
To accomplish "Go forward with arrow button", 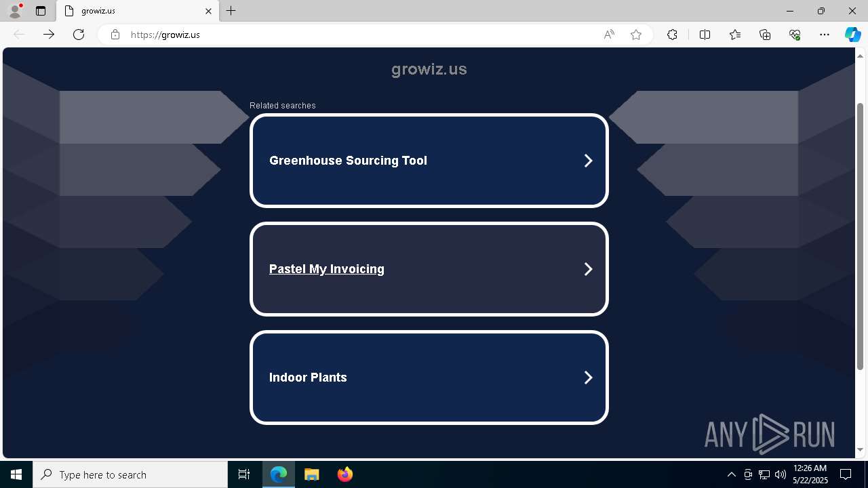I will click(49, 35).
